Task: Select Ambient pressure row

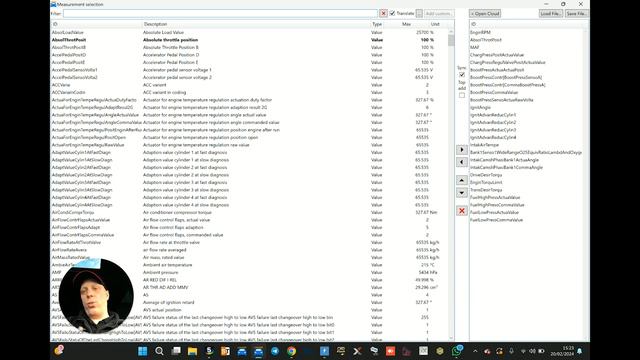Action: pos(249,272)
